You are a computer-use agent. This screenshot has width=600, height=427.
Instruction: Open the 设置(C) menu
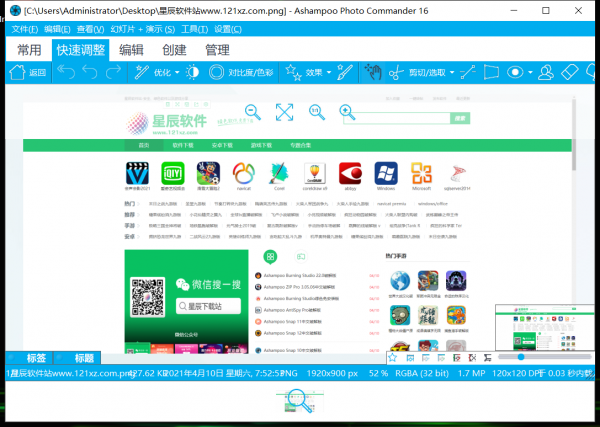tap(228, 29)
